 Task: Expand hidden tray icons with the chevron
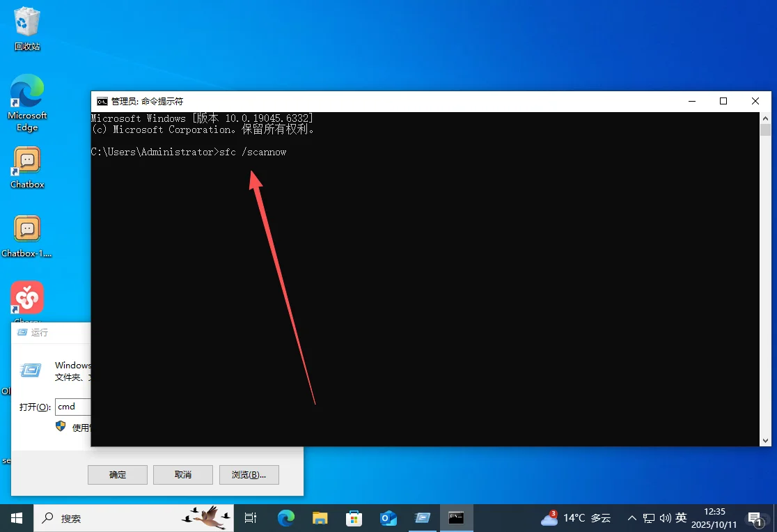(x=631, y=518)
